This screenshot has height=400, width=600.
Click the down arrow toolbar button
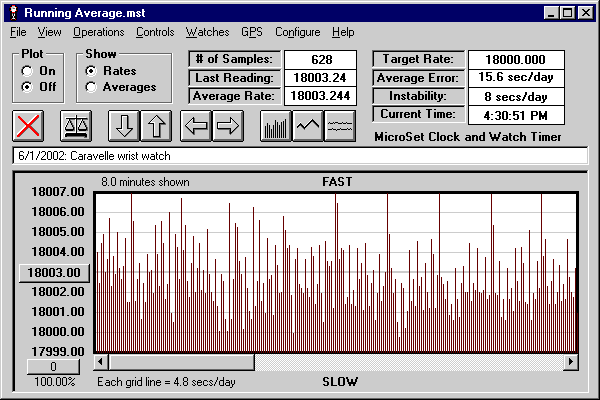click(124, 126)
